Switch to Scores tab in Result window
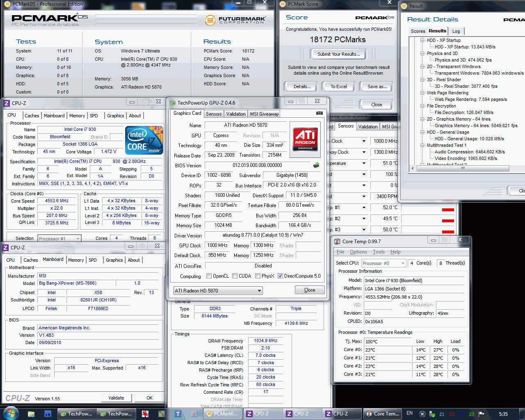Image resolution: width=525 pixels, height=420 pixels. click(418, 31)
